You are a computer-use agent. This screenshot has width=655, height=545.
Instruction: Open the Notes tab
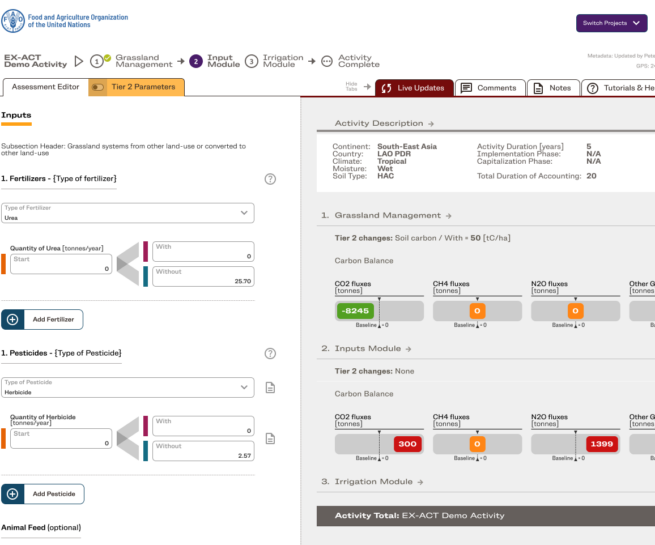coord(553,88)
